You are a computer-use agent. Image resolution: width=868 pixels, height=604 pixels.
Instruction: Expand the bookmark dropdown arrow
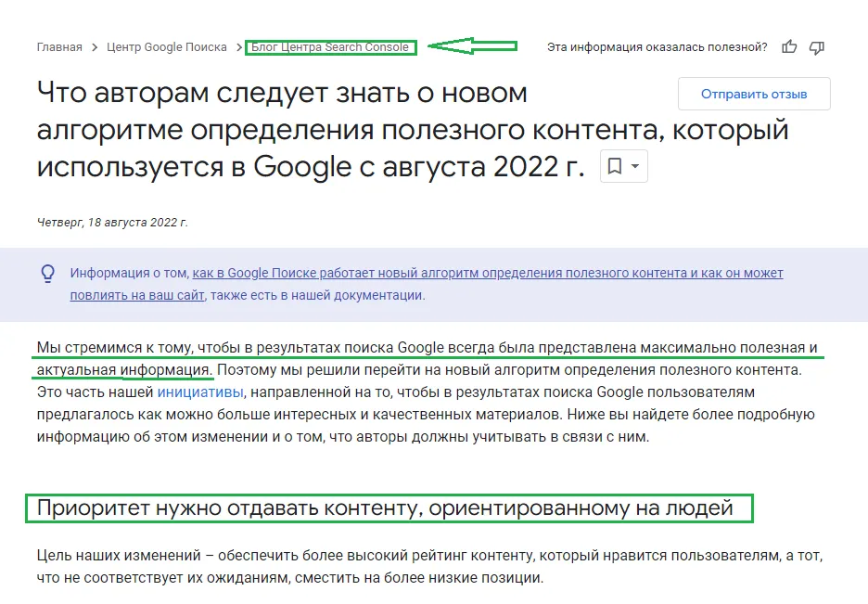tap(635, 167)
